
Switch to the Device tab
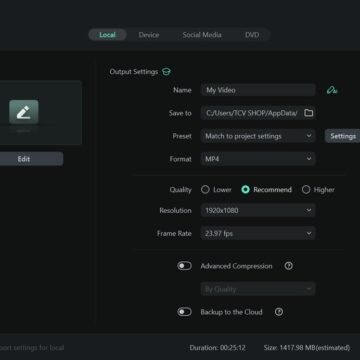point(149,35)
